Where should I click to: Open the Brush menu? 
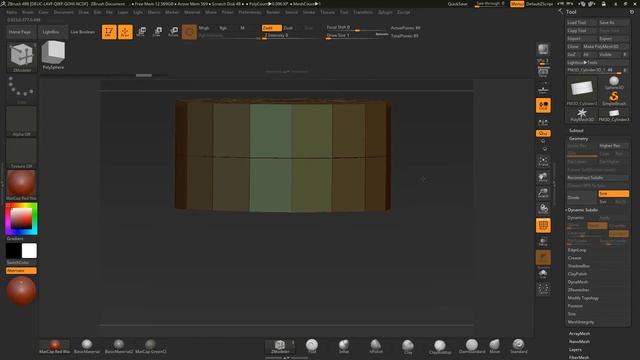(28, 12)
